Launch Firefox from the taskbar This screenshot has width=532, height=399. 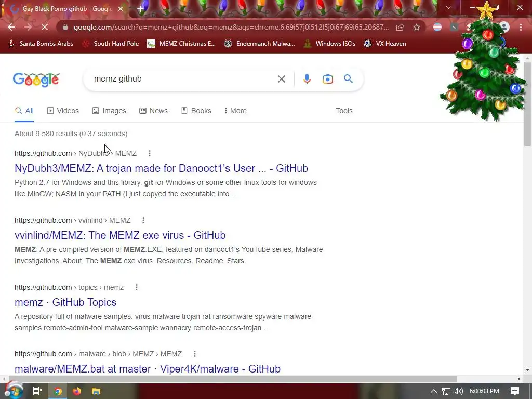click(x=77, y=391)
